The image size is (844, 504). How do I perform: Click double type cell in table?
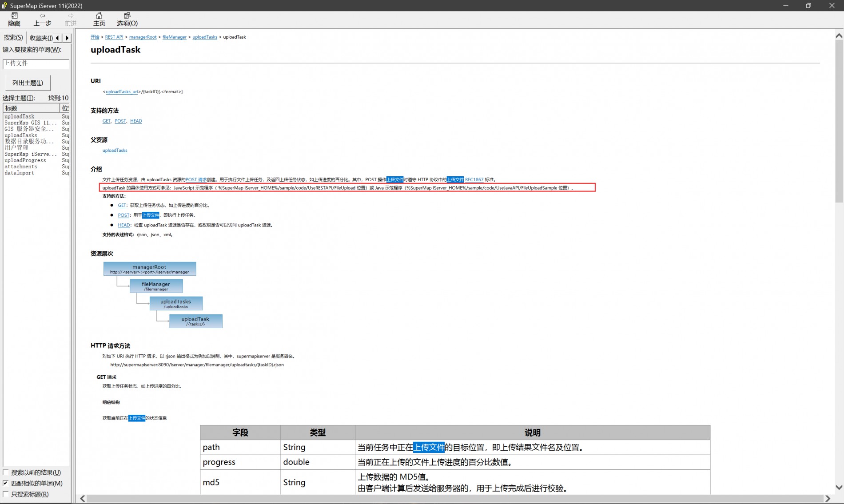(318, 462)
